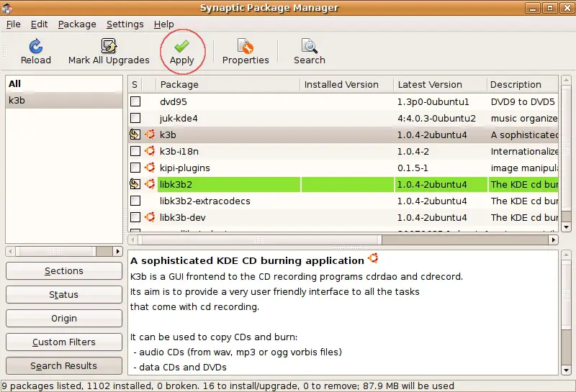This screenshot has height=392, width=576.
Task: Sort by Description column header
Action: [x=522, y=84]
